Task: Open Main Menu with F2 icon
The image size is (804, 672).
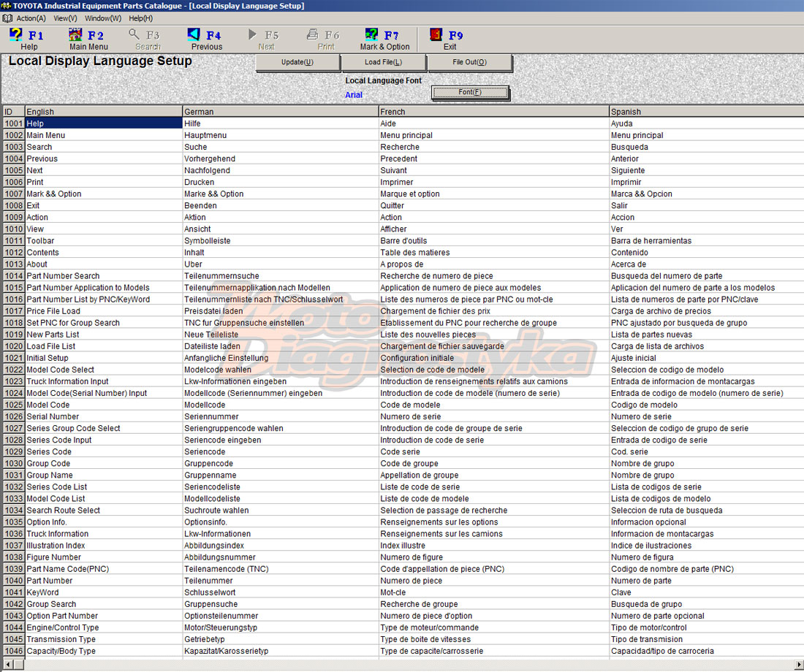Action: 75,34
